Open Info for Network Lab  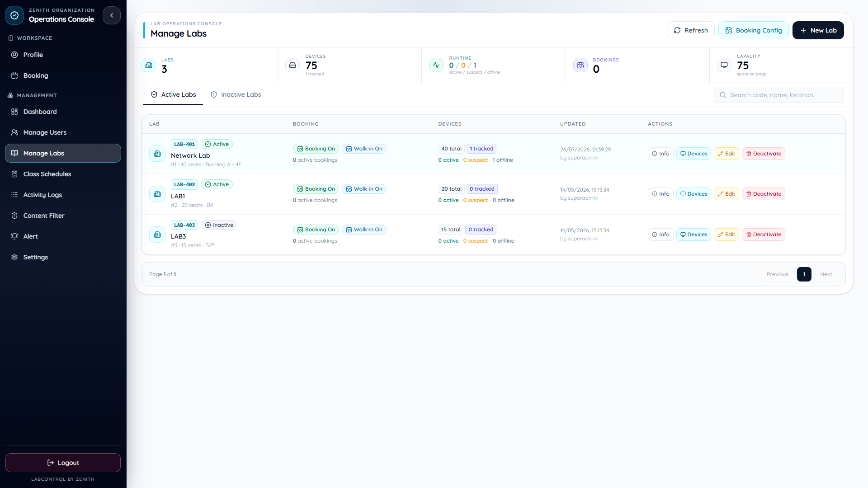point(660,154)
